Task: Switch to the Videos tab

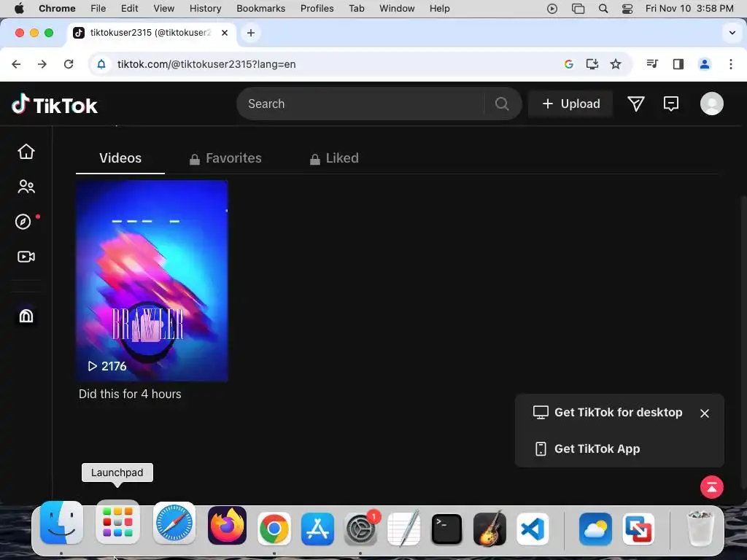Action: [120, 158]
